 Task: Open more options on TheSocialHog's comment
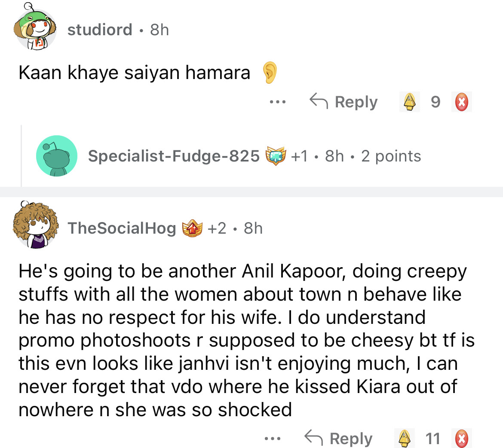click(x=273, y=439)
